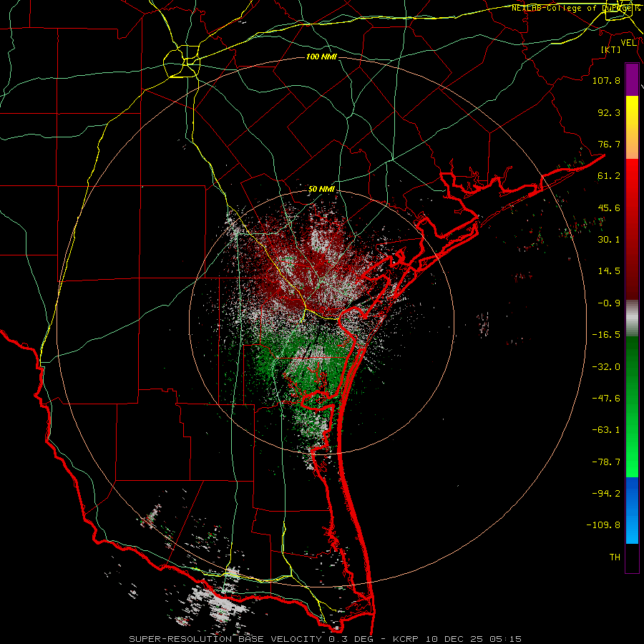Click the 100 NMI range ring label
The width and height of the screenshot is (644, 644).
[x=321, y=57]
